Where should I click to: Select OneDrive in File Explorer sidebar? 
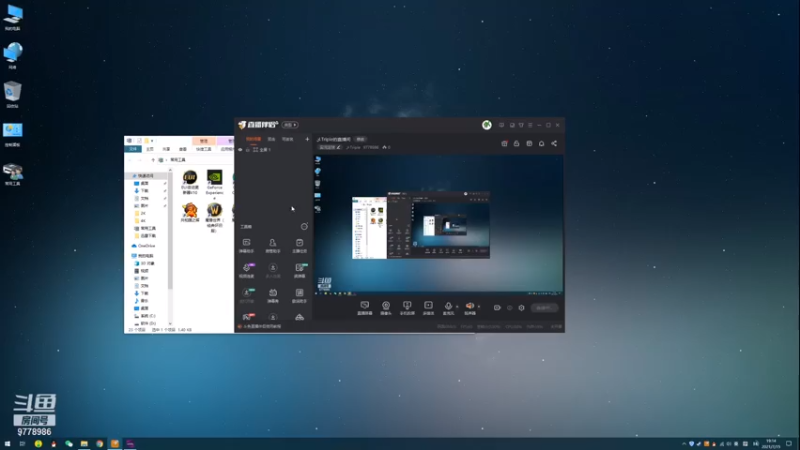click(x=143, y=246)
